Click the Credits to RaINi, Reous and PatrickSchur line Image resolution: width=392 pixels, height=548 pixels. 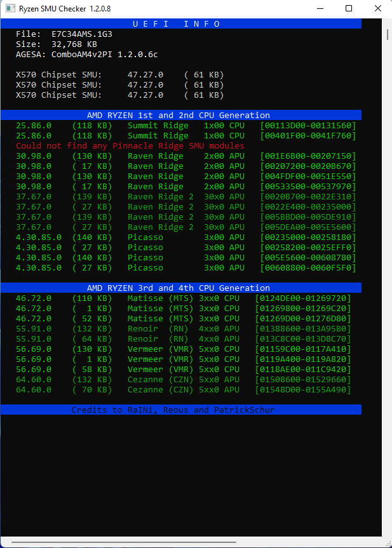[x=181, y=410]
